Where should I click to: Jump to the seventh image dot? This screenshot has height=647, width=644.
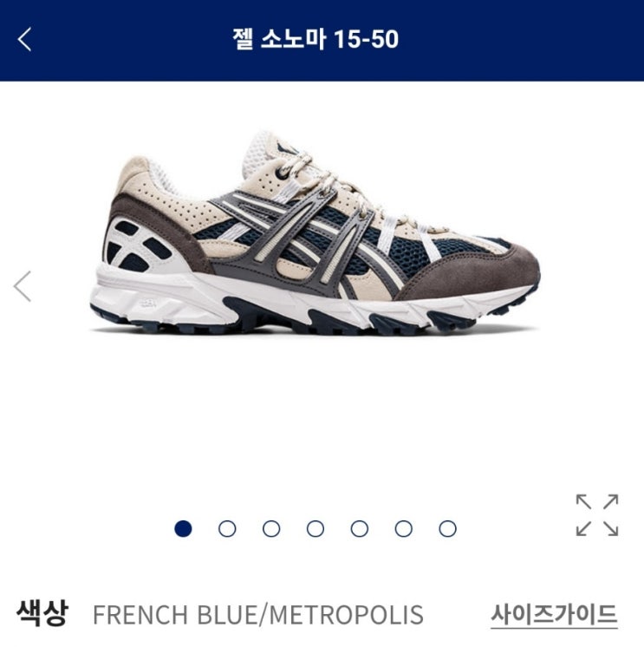[448, 528]
